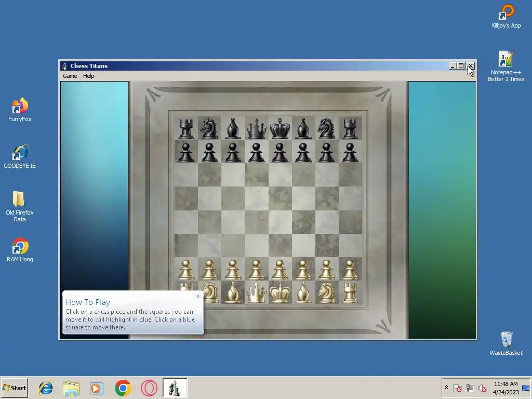Select the white pawn in front of king
The width and height of the screenshot is (532, 399).
click(x=280, y=270)
